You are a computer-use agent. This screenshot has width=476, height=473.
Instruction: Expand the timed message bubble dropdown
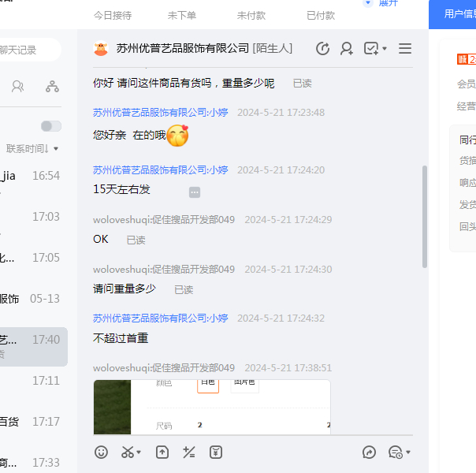coord(408,453)
